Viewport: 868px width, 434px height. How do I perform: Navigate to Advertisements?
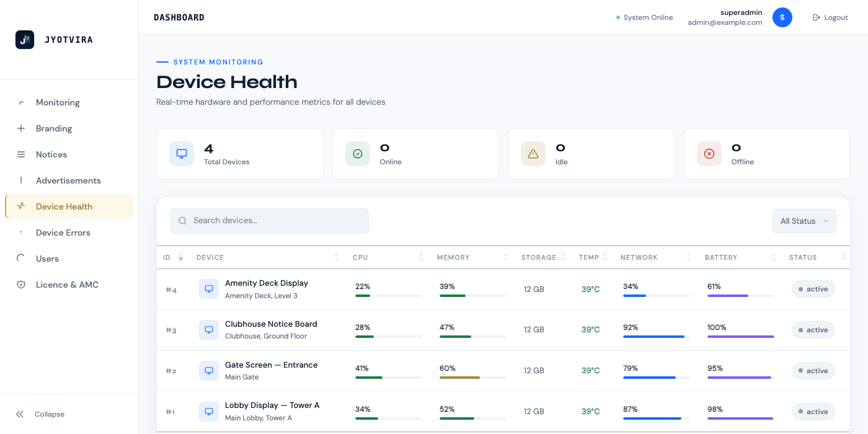[x=69, y=180]
